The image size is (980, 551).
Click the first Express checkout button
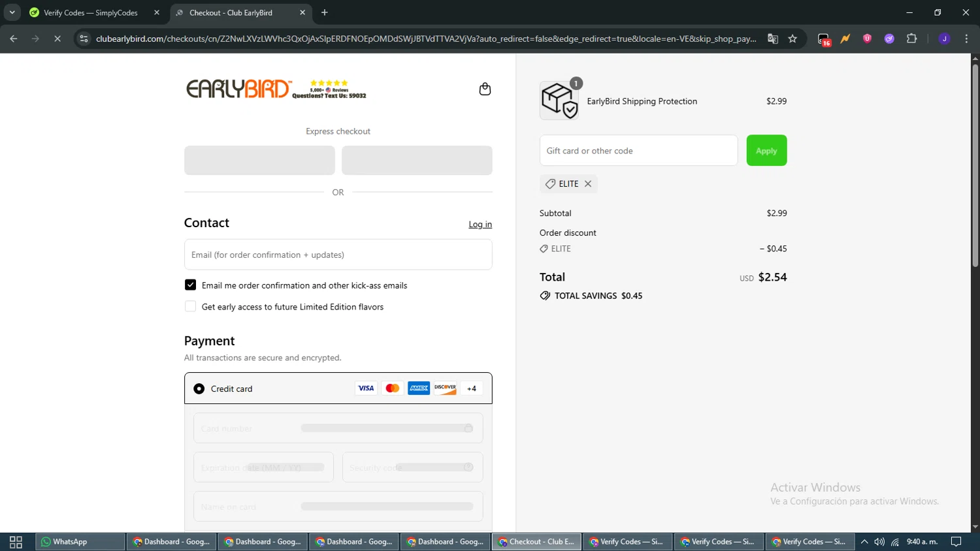point(259,161)
